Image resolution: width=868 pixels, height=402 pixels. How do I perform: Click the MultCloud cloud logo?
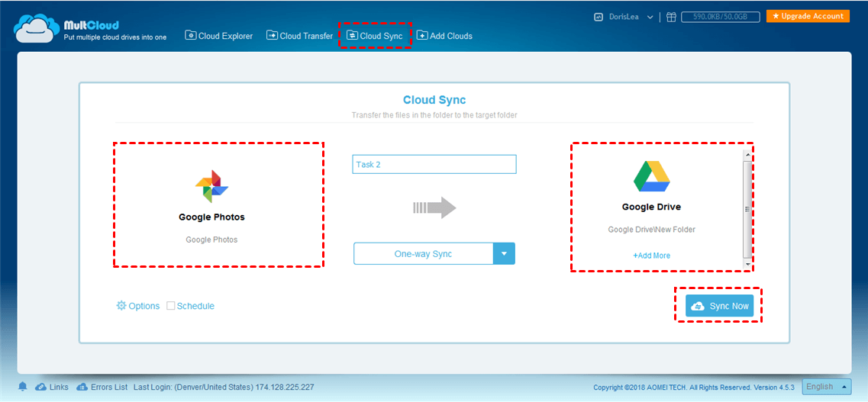click(37, 28)
